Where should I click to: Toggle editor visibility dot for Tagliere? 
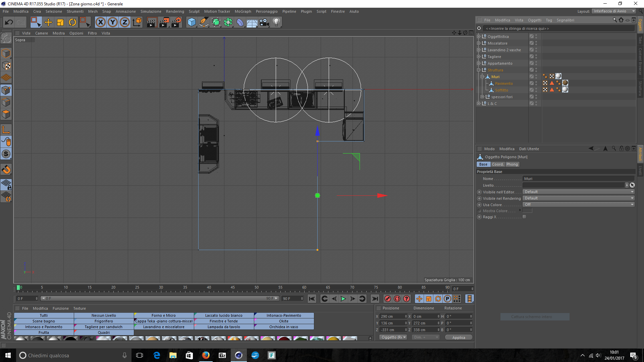point(536,55)
